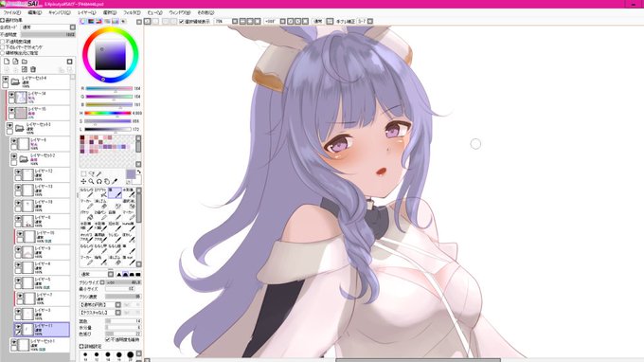Show the RGB slider panel tab

point(91,22)
